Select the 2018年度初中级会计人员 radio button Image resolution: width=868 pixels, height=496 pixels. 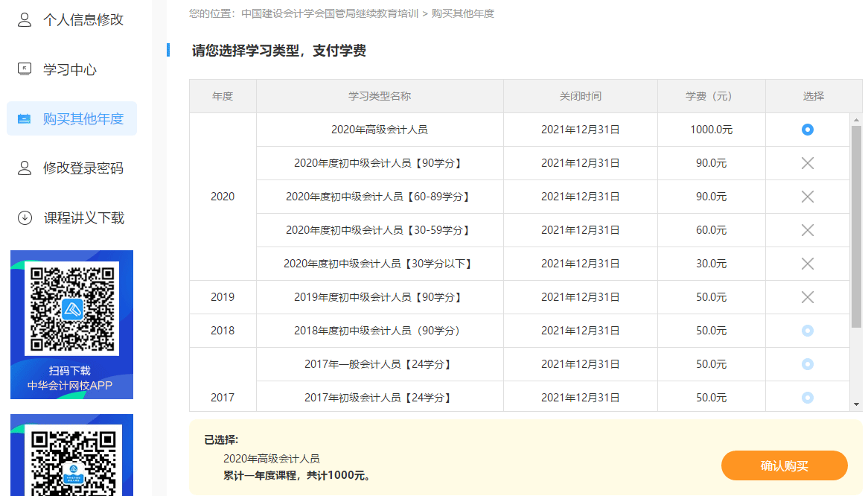click(807, 331)
